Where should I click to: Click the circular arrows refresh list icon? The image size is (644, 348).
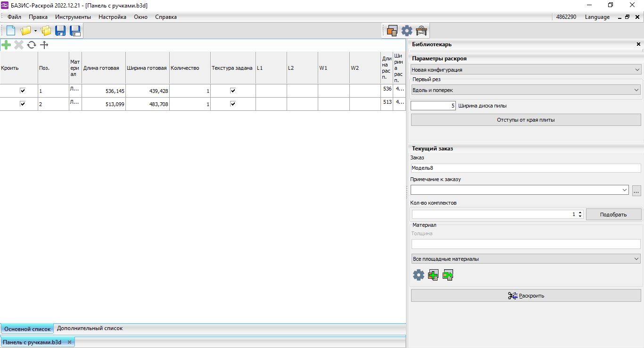(x=32, y=45)
